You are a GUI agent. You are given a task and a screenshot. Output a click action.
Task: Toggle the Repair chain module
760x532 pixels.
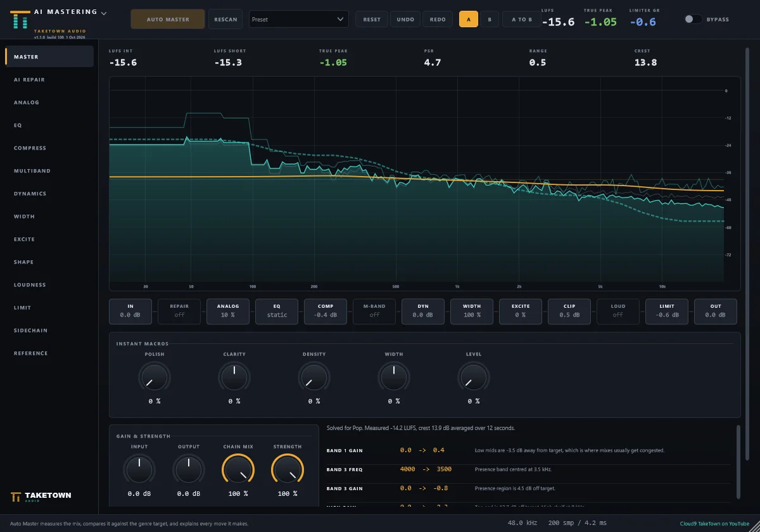pyautogui.click(x=179, y=311)
